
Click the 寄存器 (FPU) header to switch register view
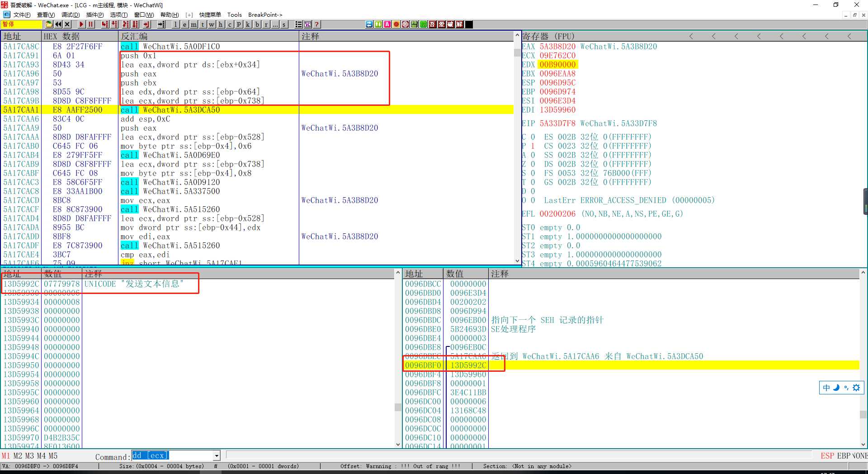tap(548, 36)
